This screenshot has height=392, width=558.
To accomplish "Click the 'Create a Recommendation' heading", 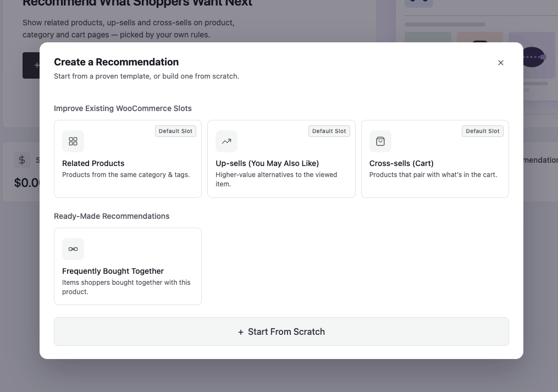I will pyautogui.click(x=117, y=62).
